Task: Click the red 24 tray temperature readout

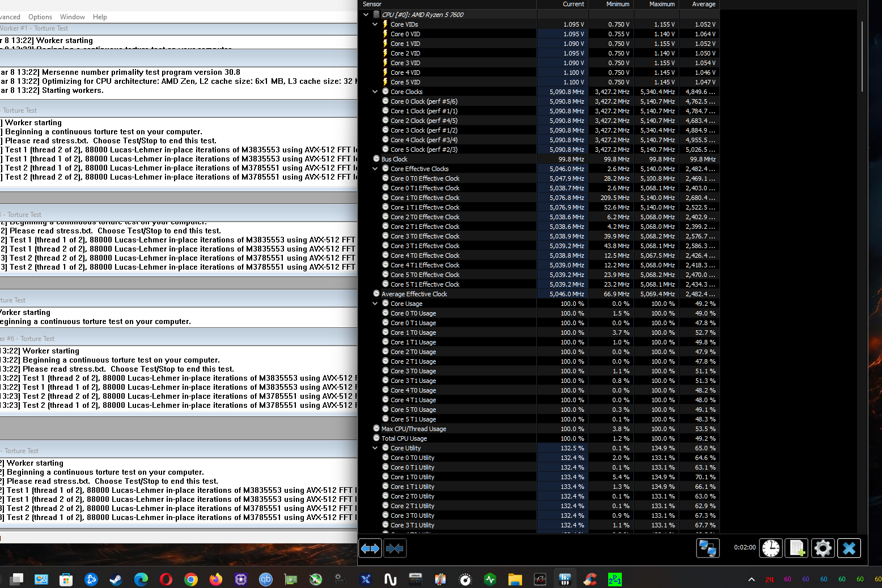Action: [x=769, y=579]
